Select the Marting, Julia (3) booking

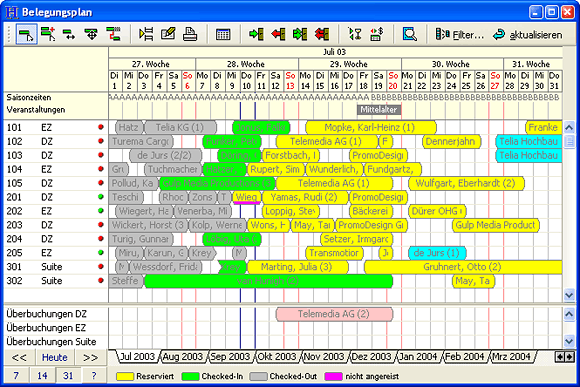pyautogui.click(x=297, y=267)
